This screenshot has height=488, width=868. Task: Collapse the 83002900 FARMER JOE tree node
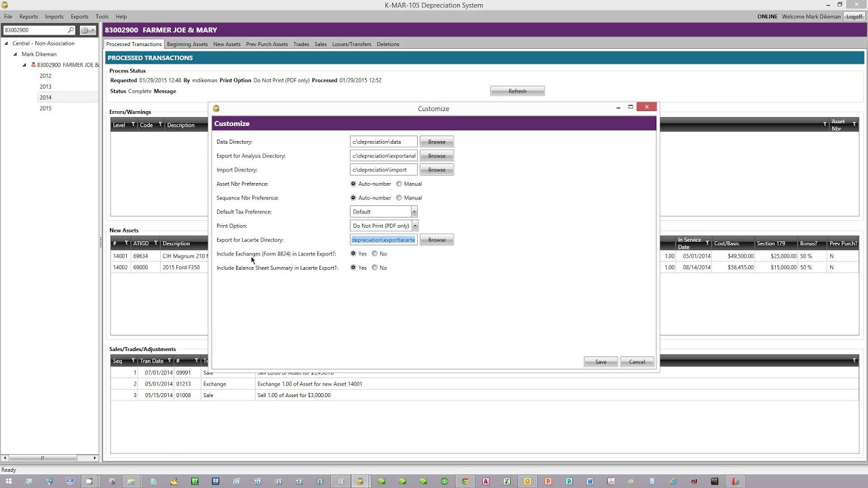click(x=25, y=65)
